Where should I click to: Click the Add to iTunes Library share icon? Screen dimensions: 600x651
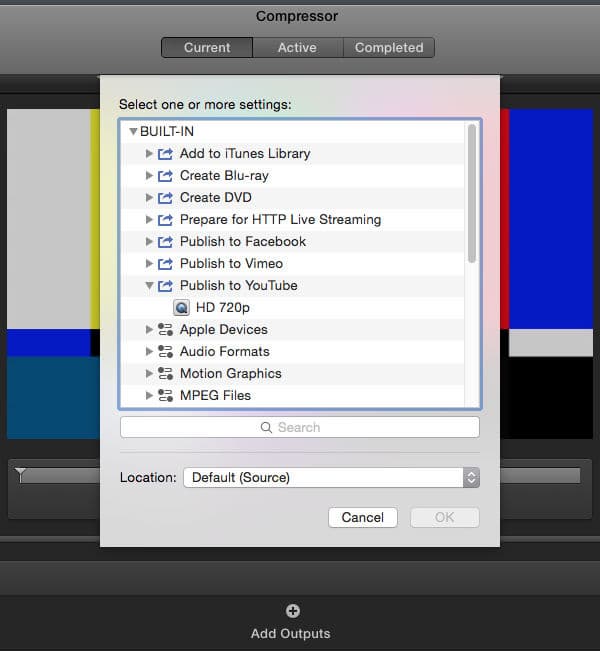[165, 154]
